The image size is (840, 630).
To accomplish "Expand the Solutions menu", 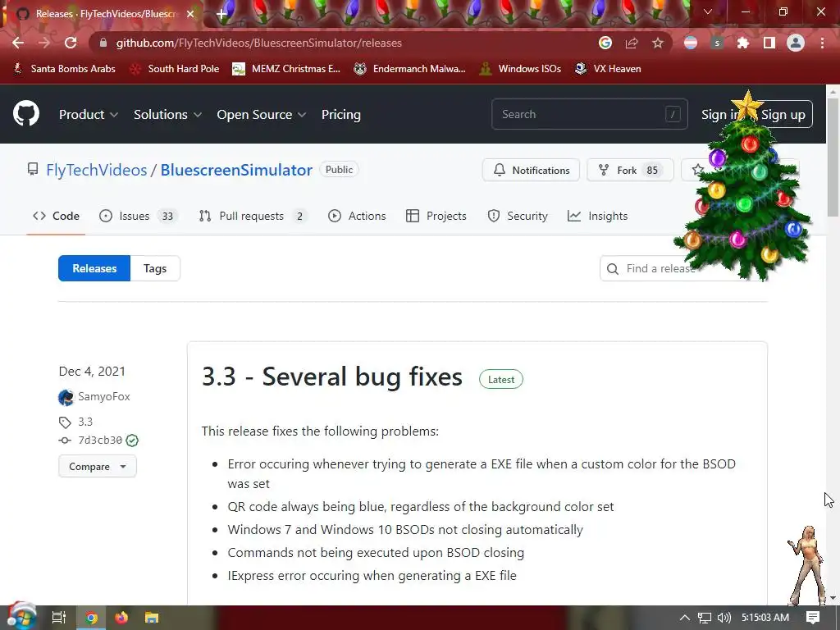I will coord(167,115).
